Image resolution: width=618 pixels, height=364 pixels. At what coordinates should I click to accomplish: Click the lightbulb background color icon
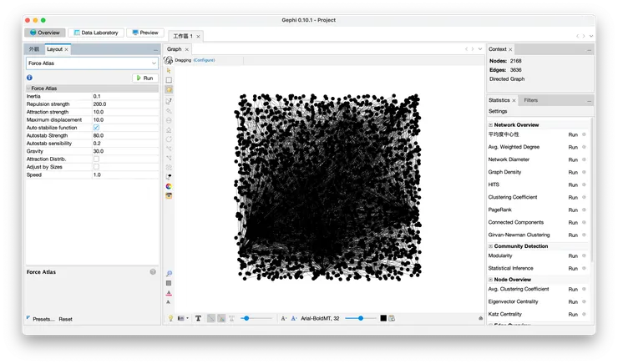click(170, 318)
